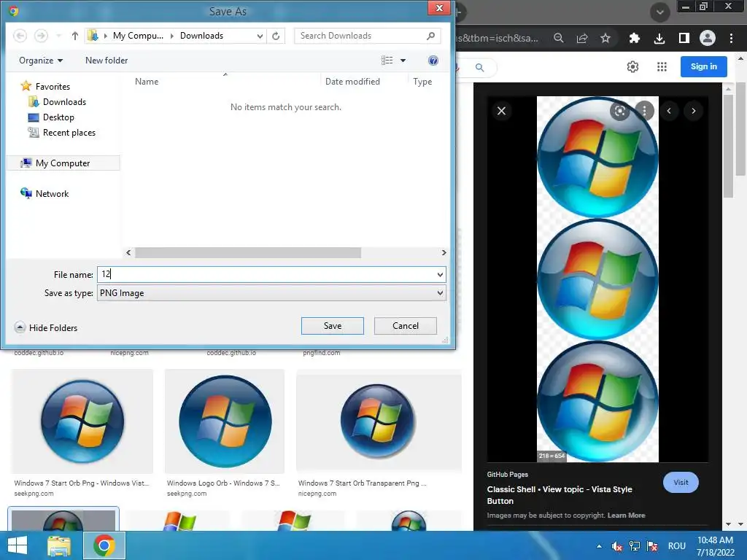Click New folder

107,61
